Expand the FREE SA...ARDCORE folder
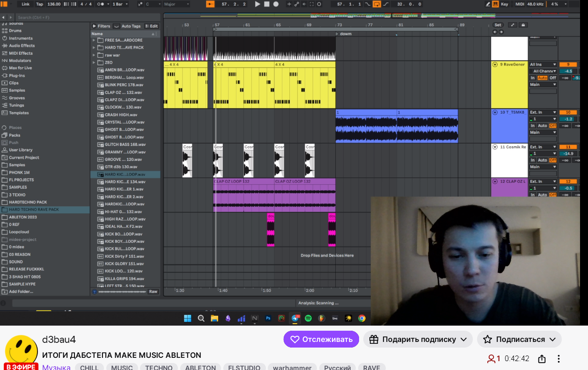This screenshot has width=588, height=370. (x=94, y=40)
